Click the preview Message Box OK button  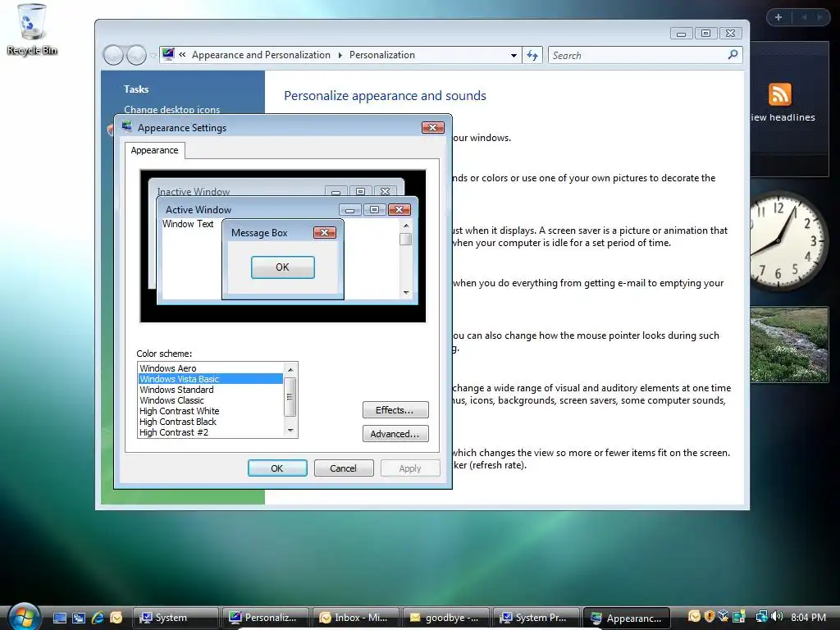click(x=283, y=267)
